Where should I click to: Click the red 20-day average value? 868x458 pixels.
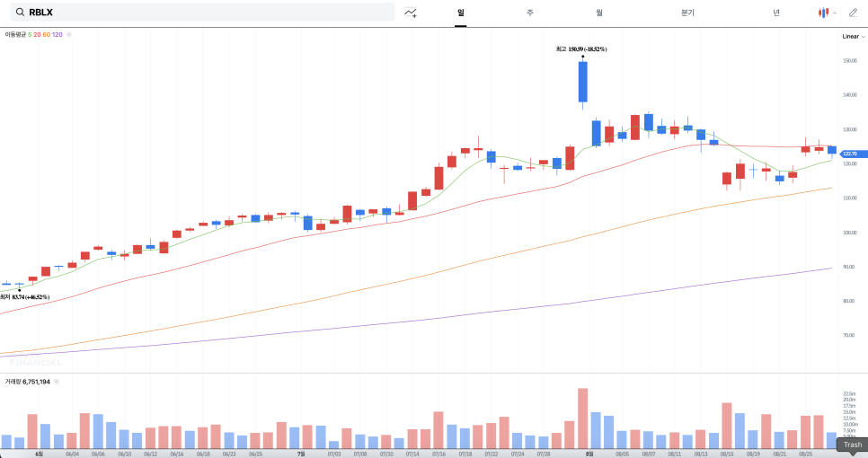coord(37,34)
